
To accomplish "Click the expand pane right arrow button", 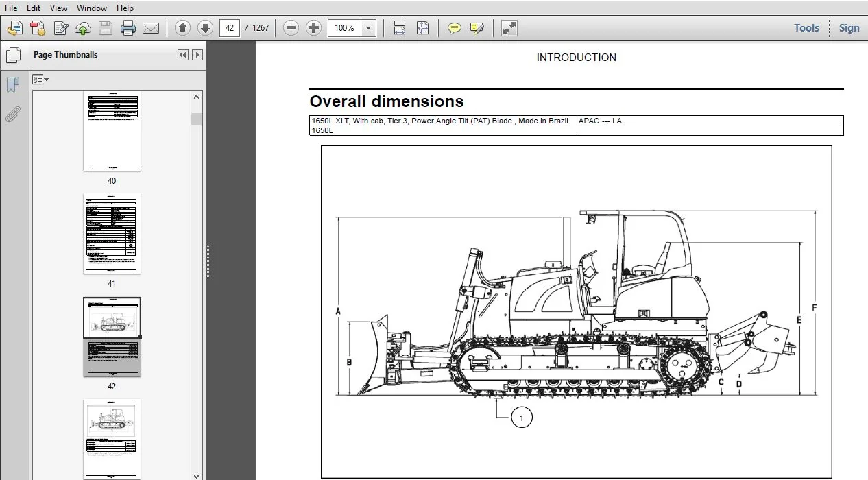I will click(197, 55).
